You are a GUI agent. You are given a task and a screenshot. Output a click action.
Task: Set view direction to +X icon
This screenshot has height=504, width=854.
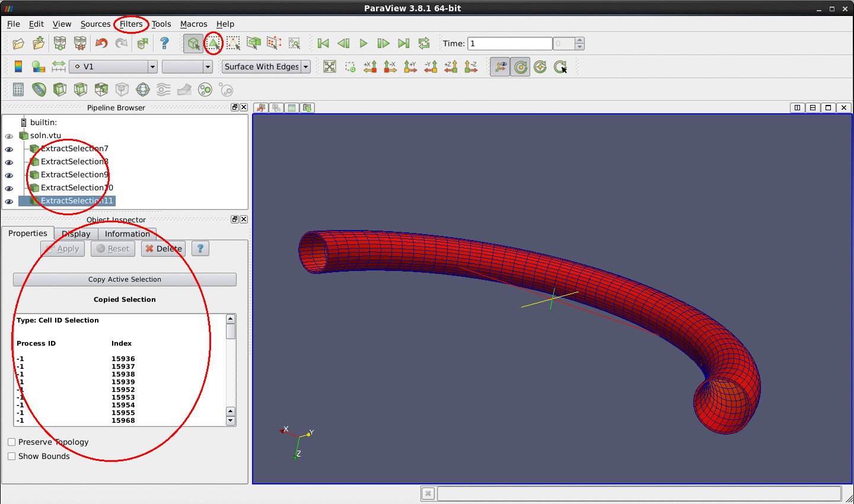click(x=370, y=66)
